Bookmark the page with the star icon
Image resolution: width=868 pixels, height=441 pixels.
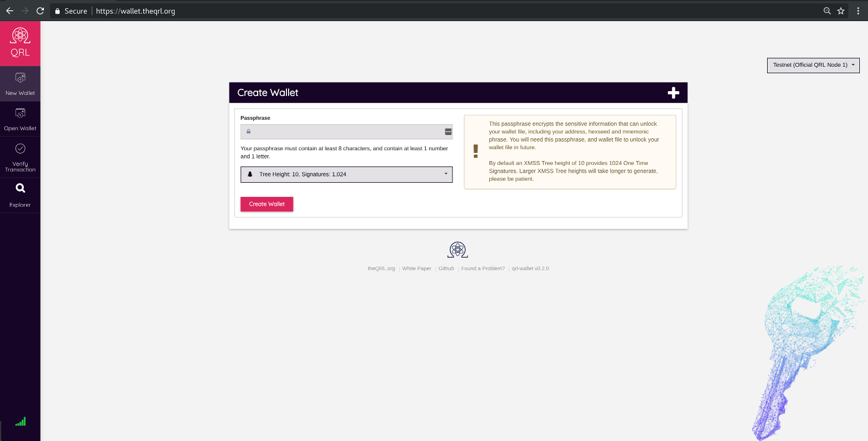point(841,11)
